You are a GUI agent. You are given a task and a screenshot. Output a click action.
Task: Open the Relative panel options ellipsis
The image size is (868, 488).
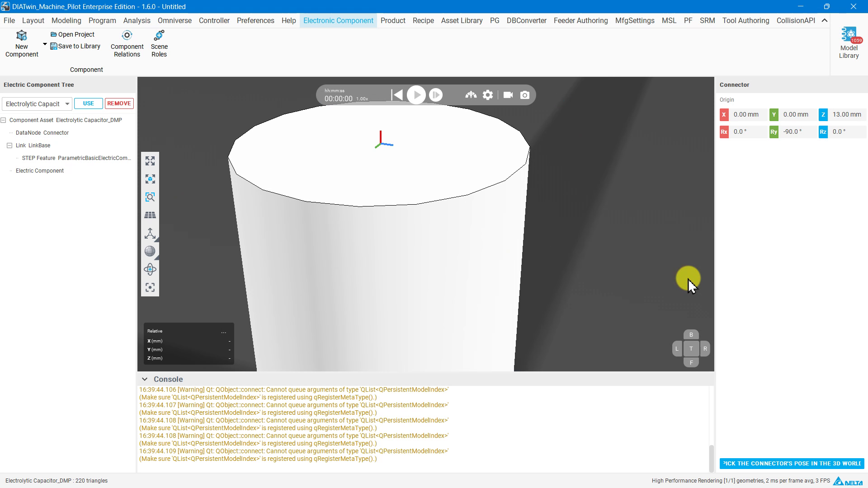point(224,332)
